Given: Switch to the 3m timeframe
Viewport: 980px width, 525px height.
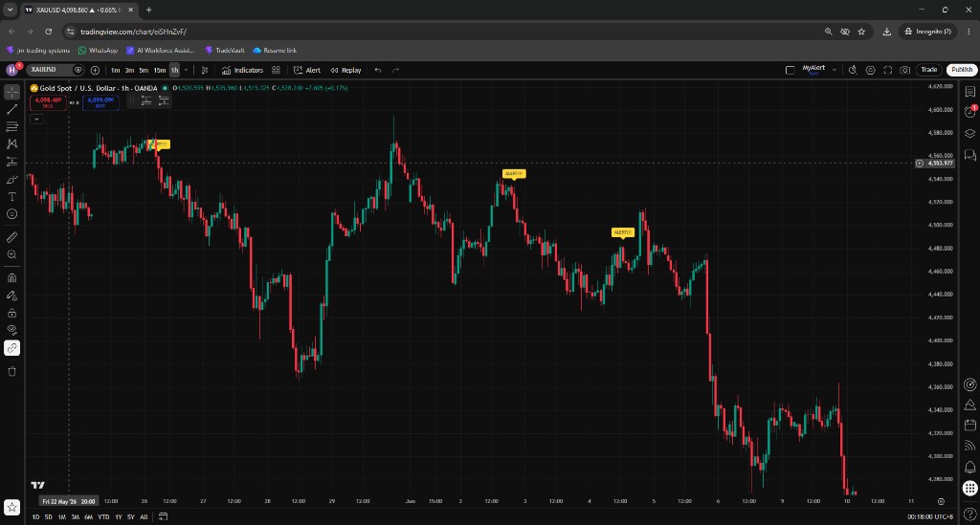Looking at the screenshot, I should point(129,70).
